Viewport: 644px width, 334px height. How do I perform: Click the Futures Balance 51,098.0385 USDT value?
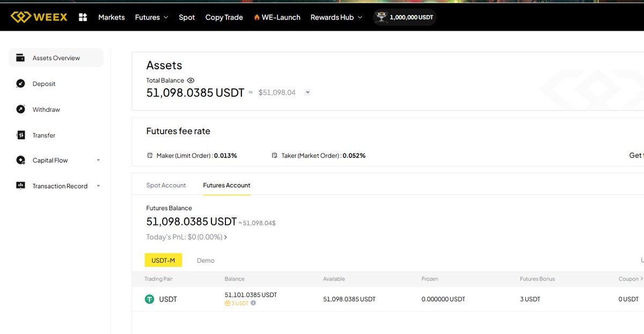192,222
